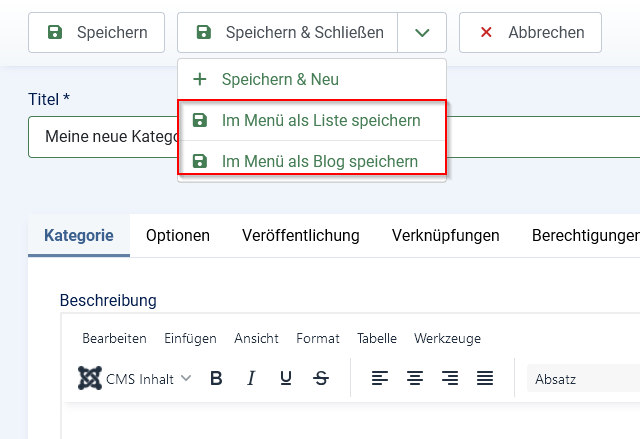Focus the Titel input field
Screen dimensions: 640x439
[334, 137]
